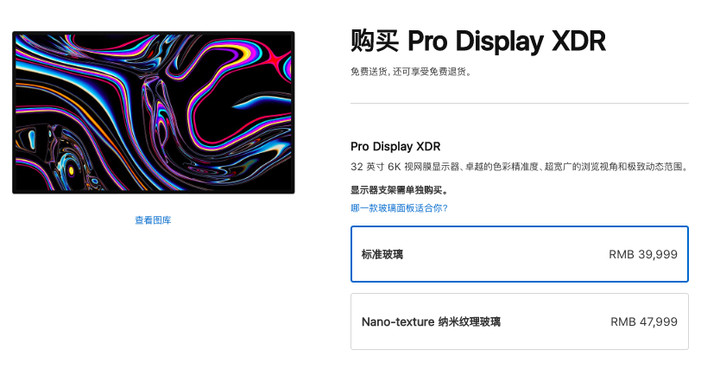Open the 哪一款玻璃面板适合你? help link
This screenshot has width=720, height=369.
pyautogui.click(x=399, y=208)
